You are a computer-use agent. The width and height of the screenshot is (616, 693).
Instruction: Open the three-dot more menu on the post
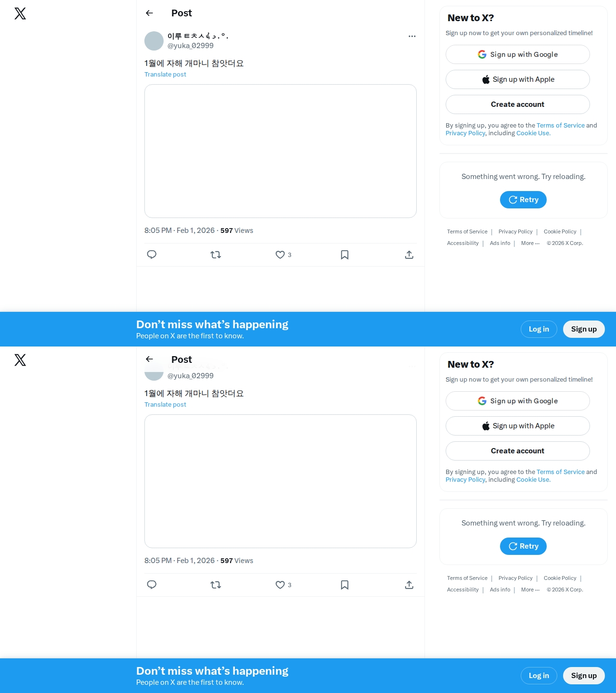point(412,36)
